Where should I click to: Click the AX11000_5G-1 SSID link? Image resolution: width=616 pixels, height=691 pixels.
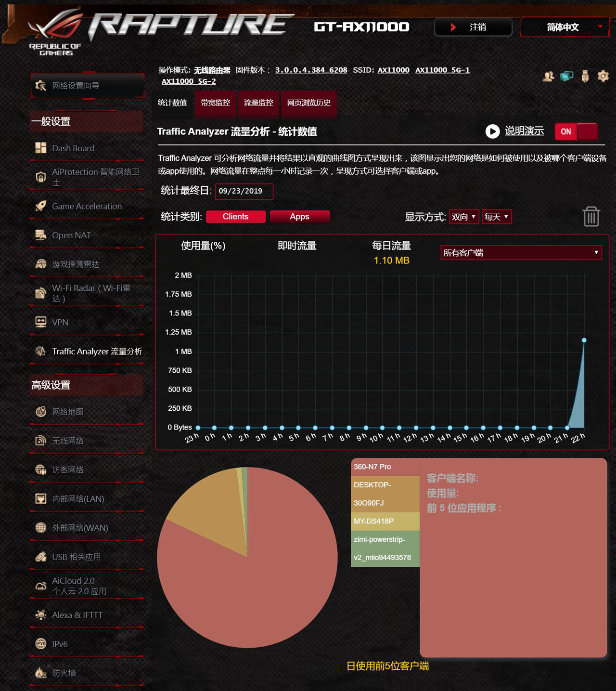[x=443, y=70]
